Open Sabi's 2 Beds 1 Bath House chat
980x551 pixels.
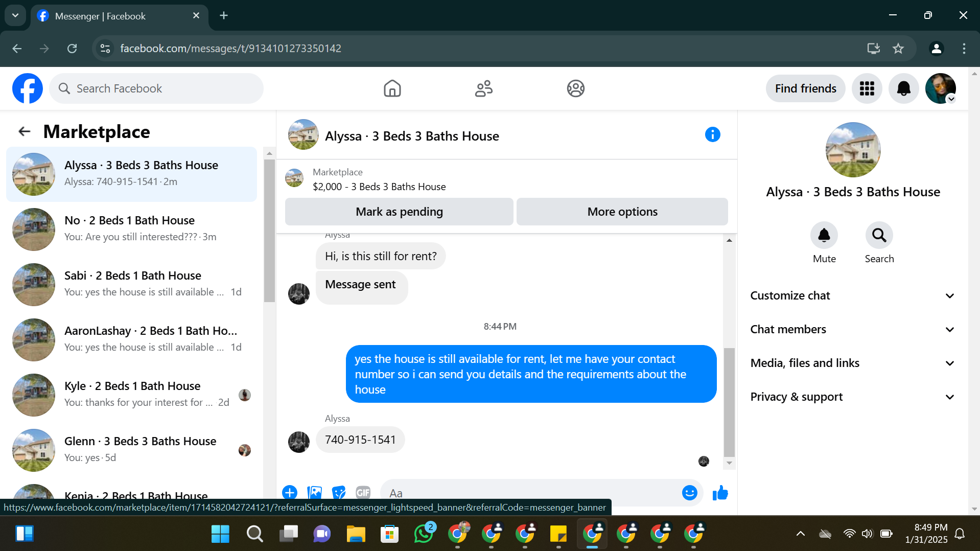tap(132, 285)
